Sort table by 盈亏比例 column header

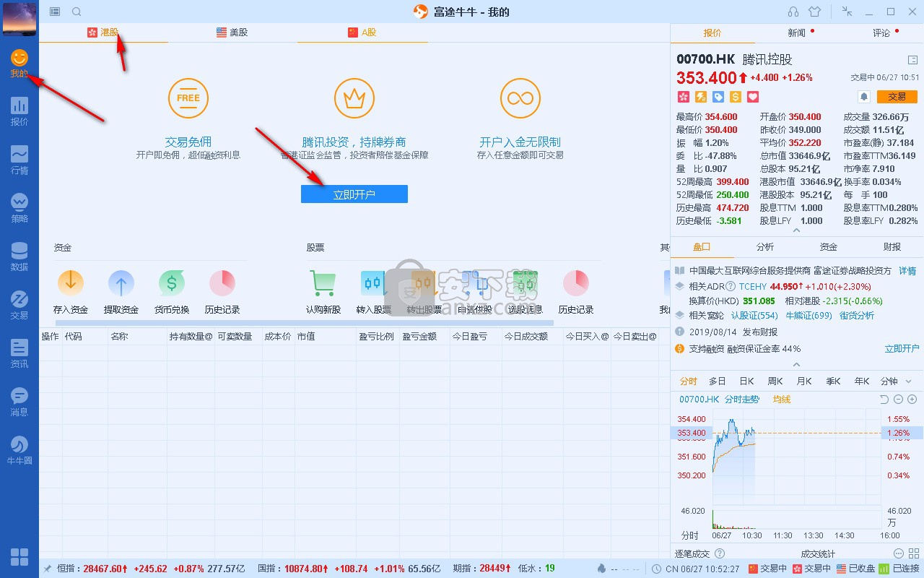[x=377, y=337]
